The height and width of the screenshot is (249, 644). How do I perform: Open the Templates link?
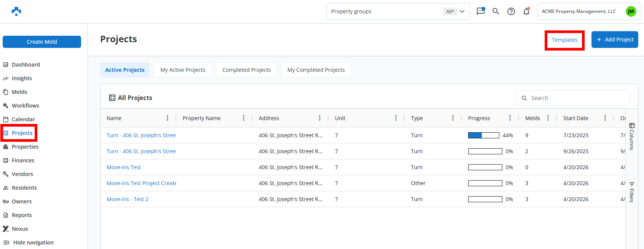pyautogui.click(x=564, y=40)
